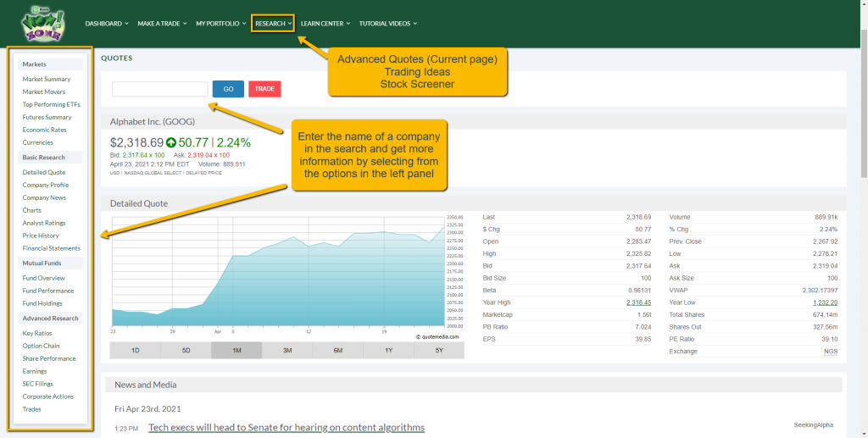
Task: Expand the Tutorial Videos menu
Action: click(x=388, y=24)
